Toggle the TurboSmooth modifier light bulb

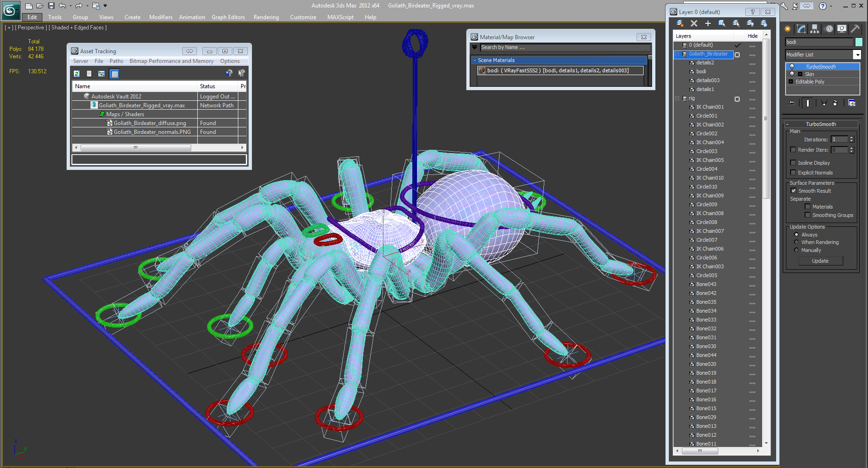pos(792,67)
